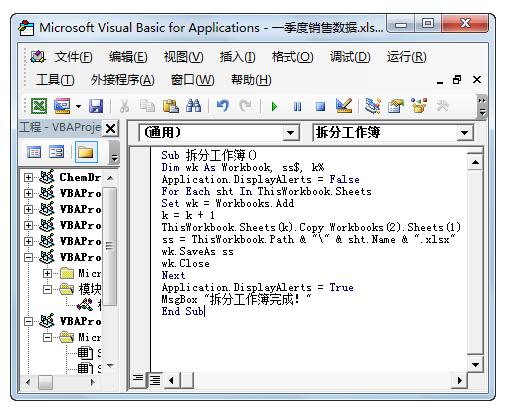Collapse the VBAPro node containing 模块 folder
Screen dimensions: 507x411
pos(28,257)
